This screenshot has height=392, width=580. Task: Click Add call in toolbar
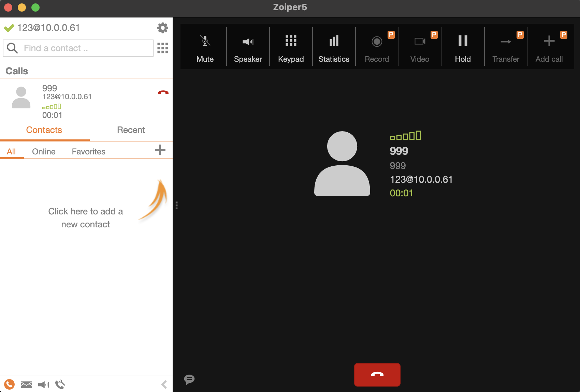click(x=549, y=47)
